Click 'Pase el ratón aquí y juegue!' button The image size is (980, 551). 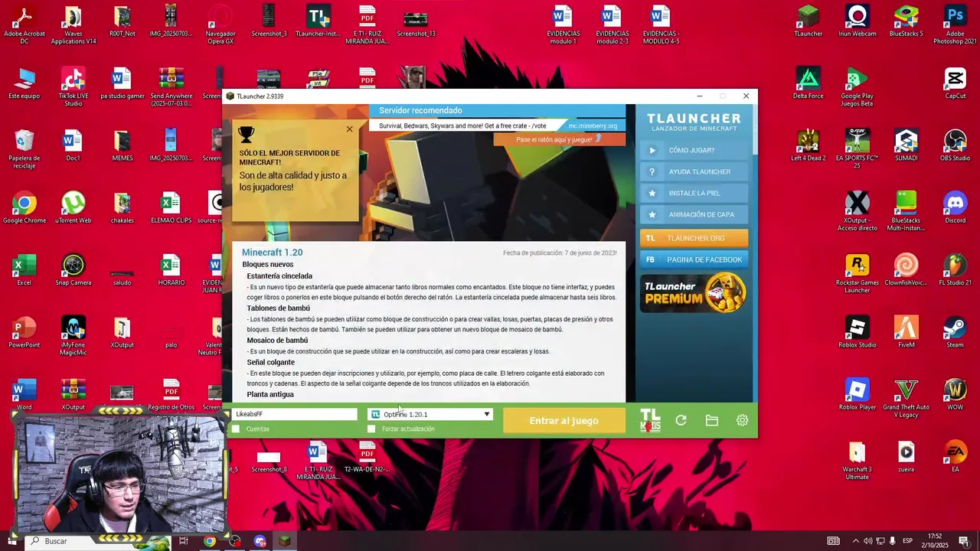pos(559,139)
